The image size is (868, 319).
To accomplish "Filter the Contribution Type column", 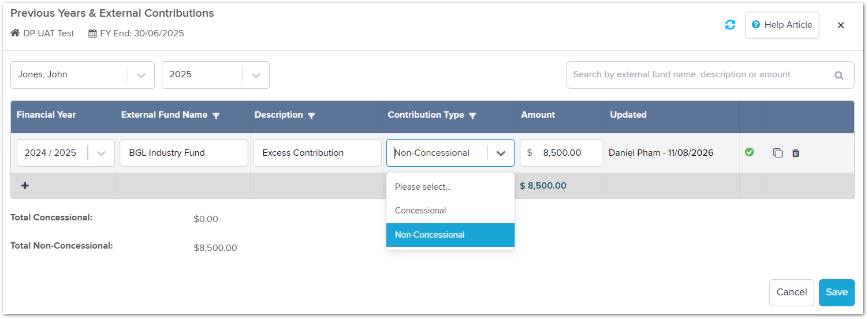I will pyautogui.click(x=472, y=115).
